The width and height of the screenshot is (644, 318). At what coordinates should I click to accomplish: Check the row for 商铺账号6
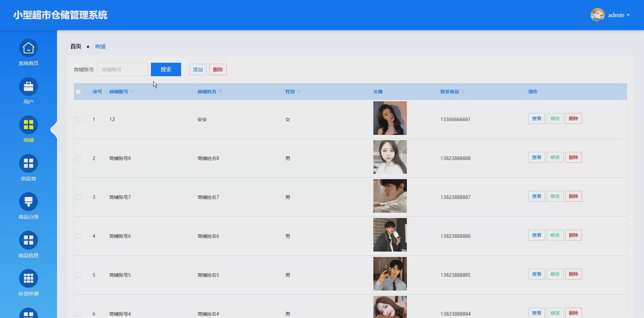[x=78, y=236]
